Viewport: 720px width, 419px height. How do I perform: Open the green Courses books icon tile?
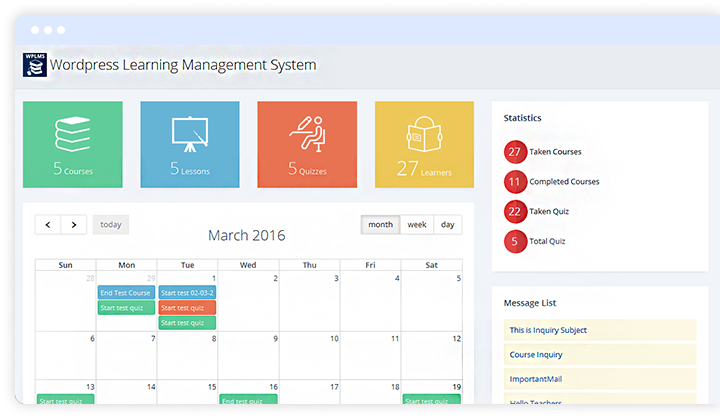click(x=73, y=144)
